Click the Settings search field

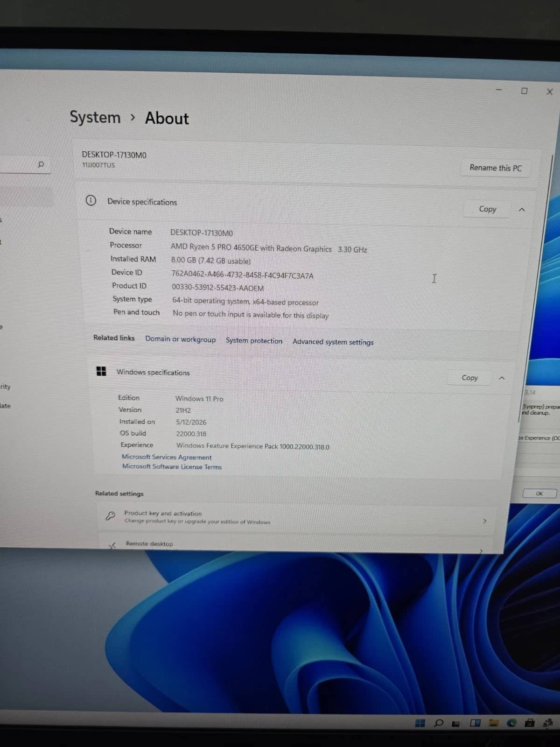pyautogui.click(x=24, y=164)
